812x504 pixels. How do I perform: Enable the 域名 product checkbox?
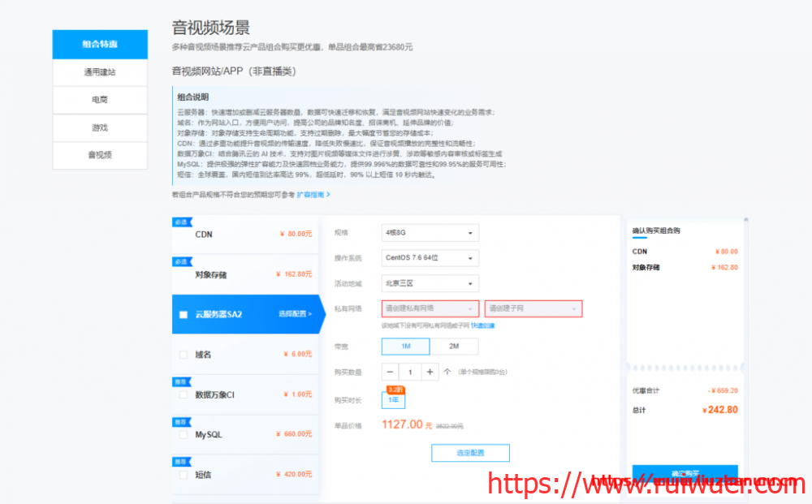pyautogui.click(x=184, y=354)
